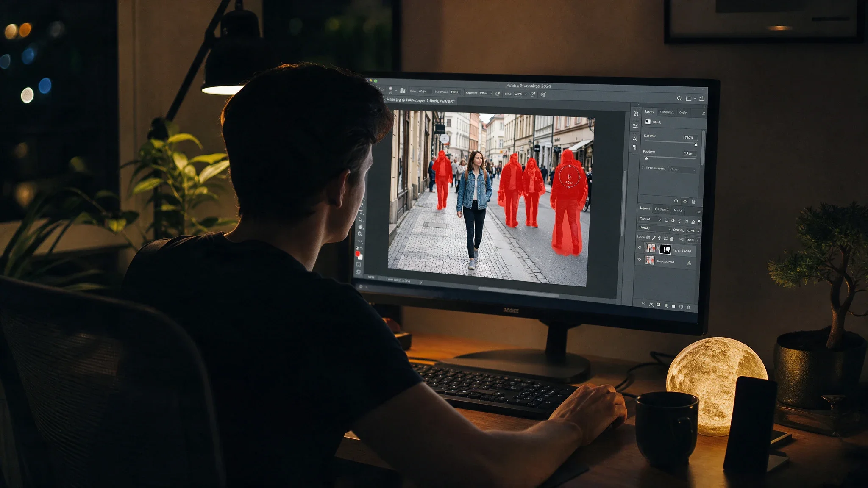Open the brush settings panel icon in options bar
Screen dimensions: 868x488
pyautogui.click(x=402, y=91)
